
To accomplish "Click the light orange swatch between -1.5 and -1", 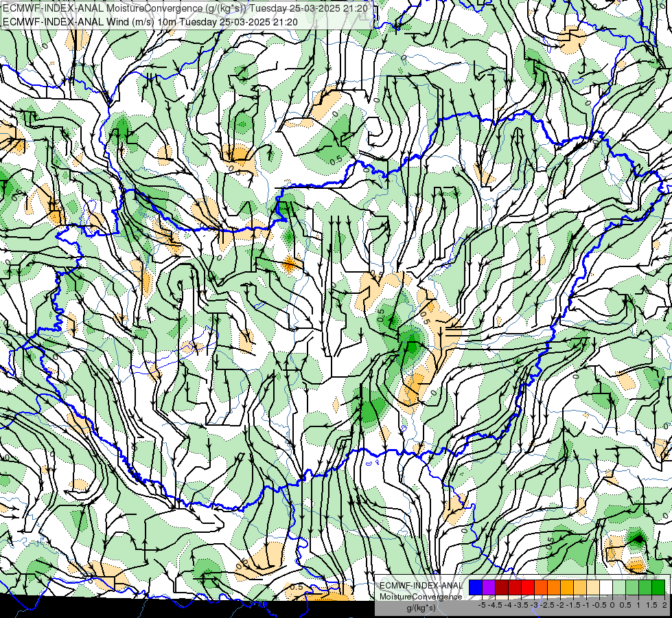I will click(x=580, y=587).
